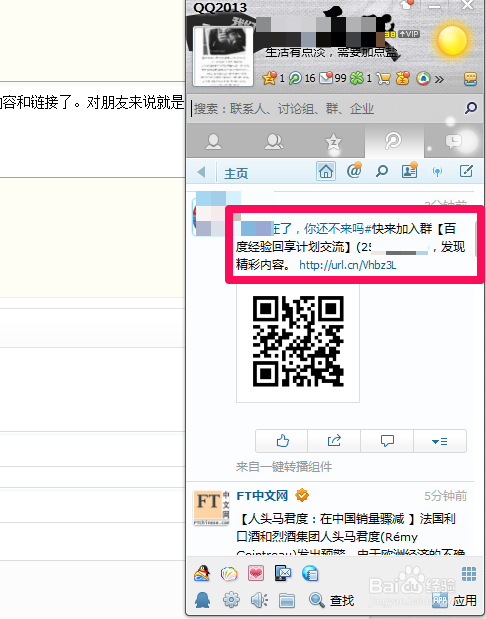Comment on the post with speech bubble button
The image size is (486, 619).
coord(387,441)
